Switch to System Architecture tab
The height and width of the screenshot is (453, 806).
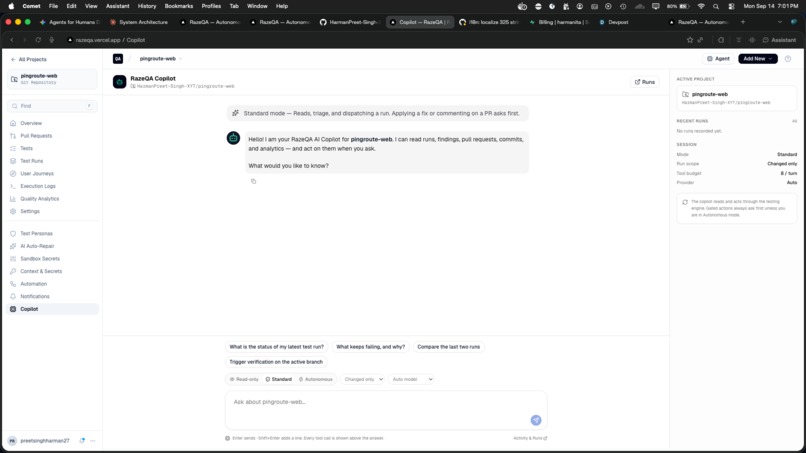pyautogui.click(x=139, y=22)
